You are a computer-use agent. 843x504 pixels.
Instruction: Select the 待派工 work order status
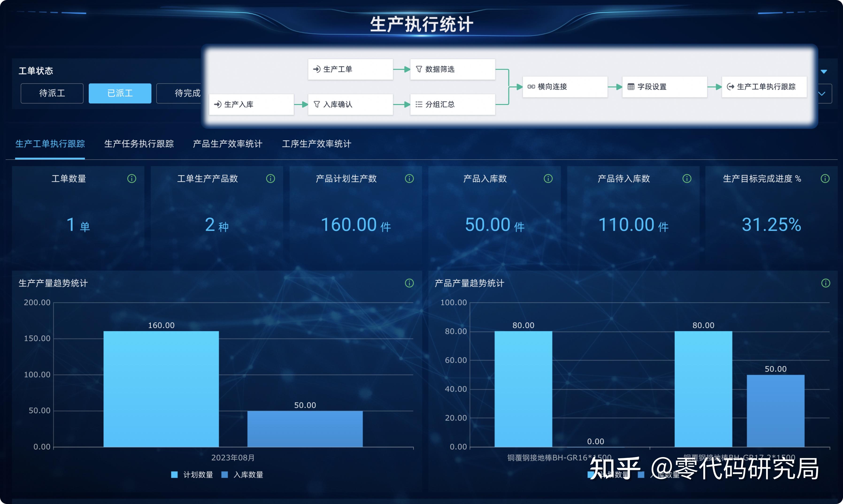tap(52, 93)
